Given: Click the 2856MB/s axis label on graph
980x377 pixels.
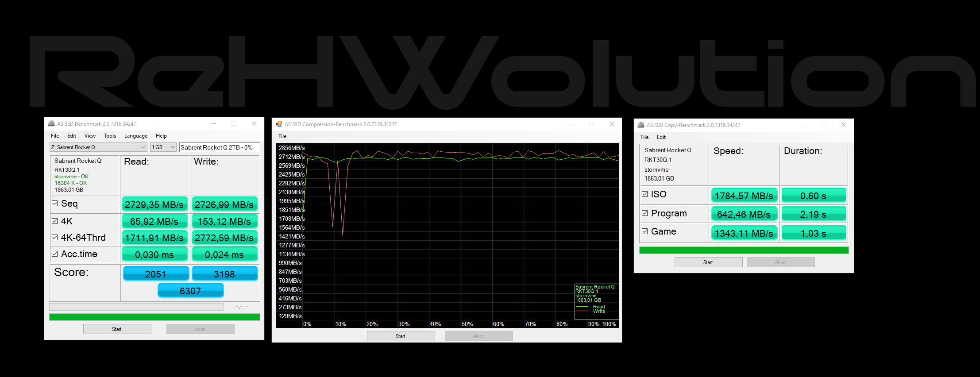Looking at the screenshot, I should (292, 148).
